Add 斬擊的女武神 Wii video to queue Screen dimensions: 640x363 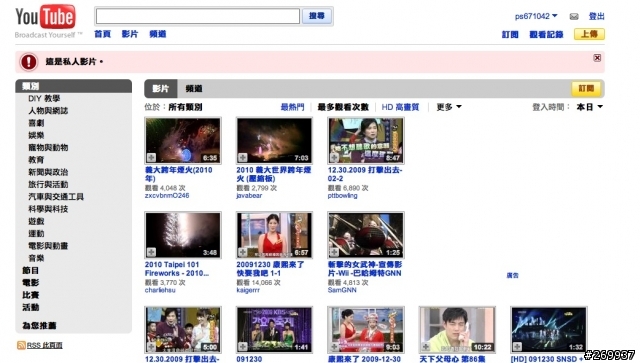point(334,252)
